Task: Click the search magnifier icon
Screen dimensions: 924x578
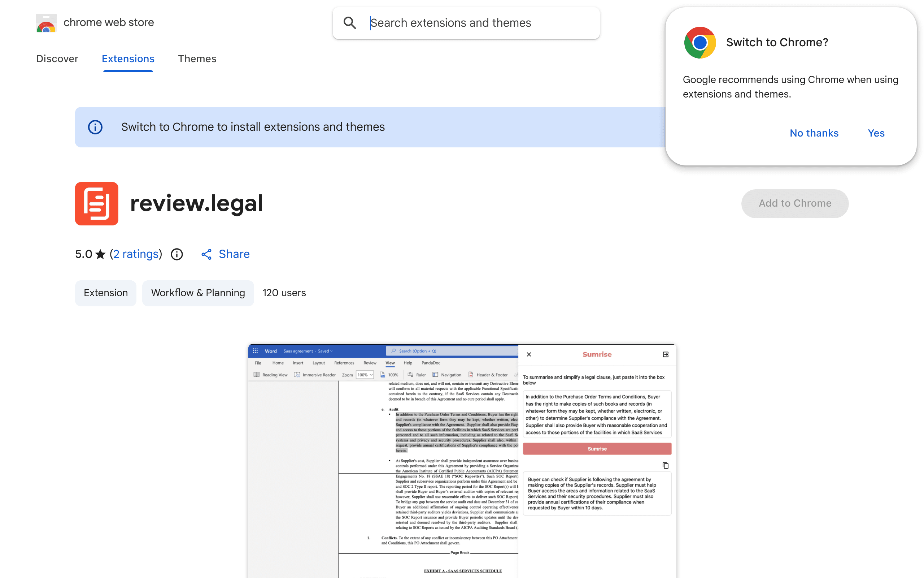Action: (x=350, y=23)
